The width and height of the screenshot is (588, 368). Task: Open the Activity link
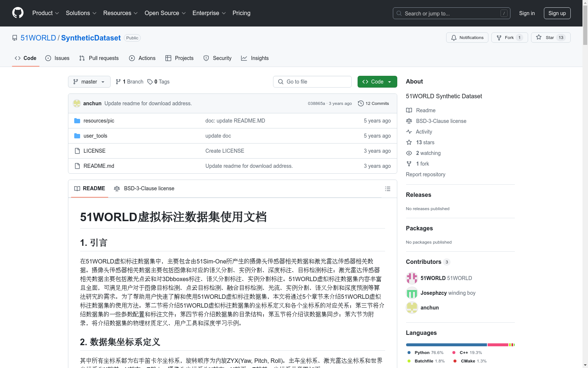point(419,132)
